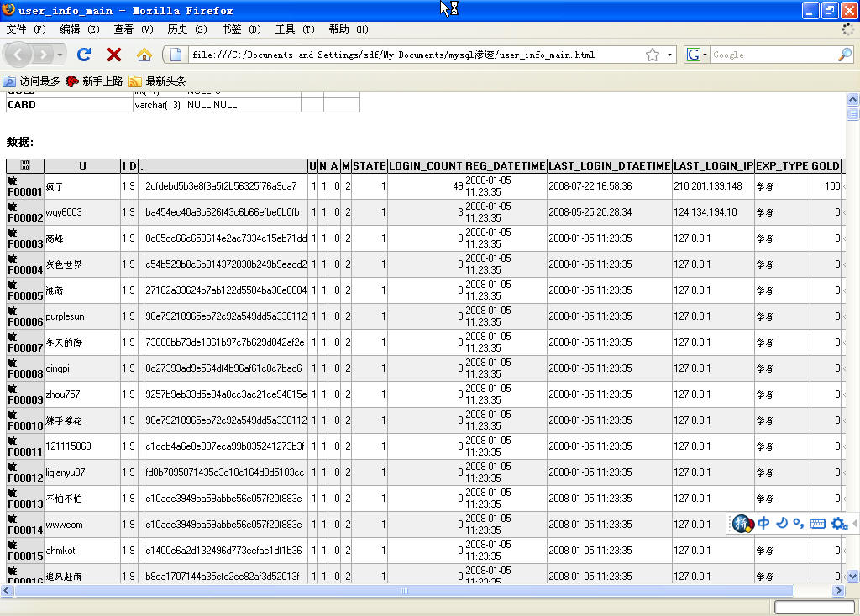
Task: Click the Forward navigation arrow
Action: click(x=43, y=55)
